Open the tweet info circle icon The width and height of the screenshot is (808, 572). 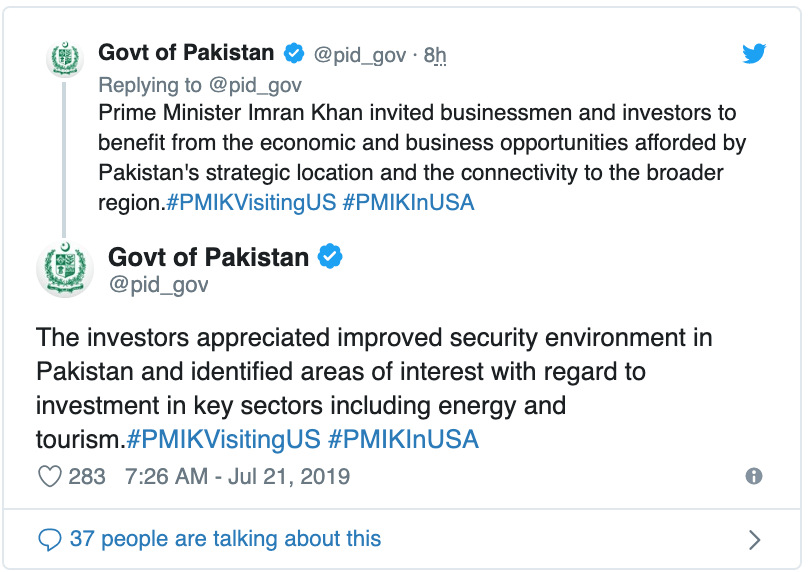(753, 476)
